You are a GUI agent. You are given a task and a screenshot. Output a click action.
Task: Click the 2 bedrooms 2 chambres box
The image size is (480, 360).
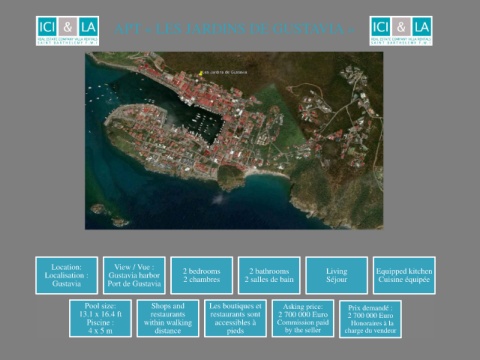(202, 275)
